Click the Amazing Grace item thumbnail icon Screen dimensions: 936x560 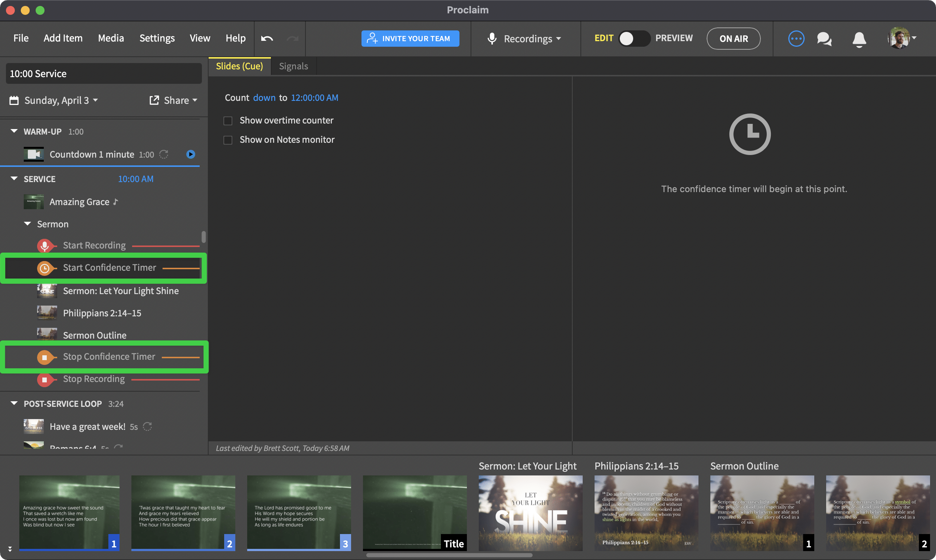click(34, 202)
